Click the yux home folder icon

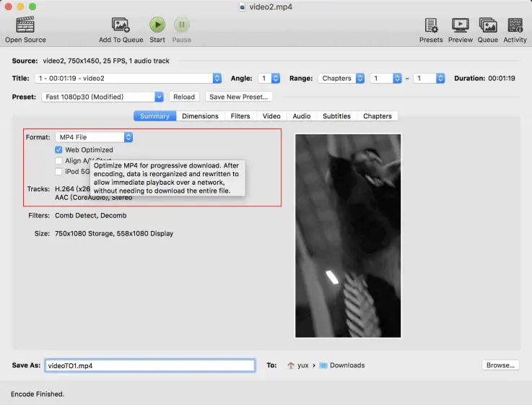click(291, 365)
